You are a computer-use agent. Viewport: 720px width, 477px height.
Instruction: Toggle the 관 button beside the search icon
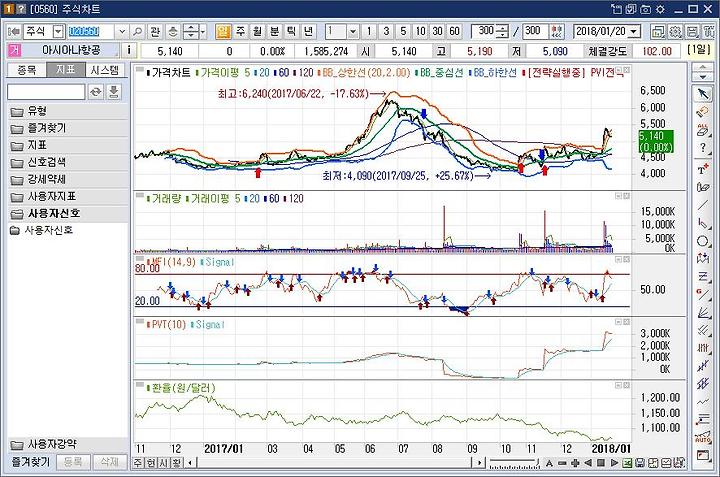point(155,31)
